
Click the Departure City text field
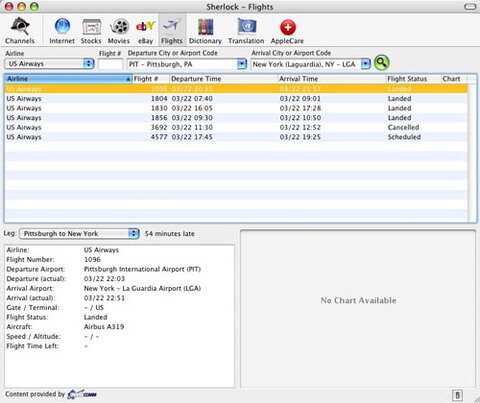point(182,64)
